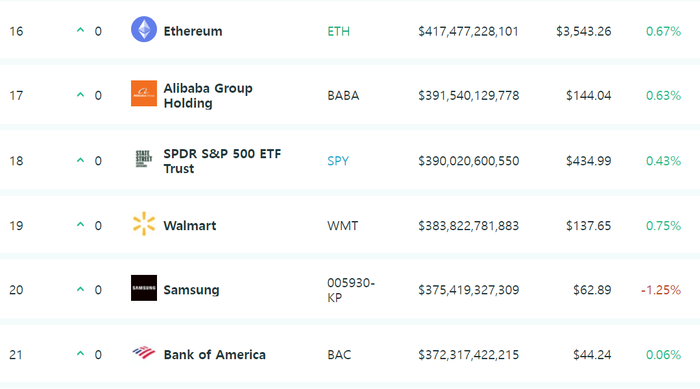Image resolution: width=700 pixels, height=389 pixels.
Task: Open the SPY ticker link
Action: click(x=338, y=161)
